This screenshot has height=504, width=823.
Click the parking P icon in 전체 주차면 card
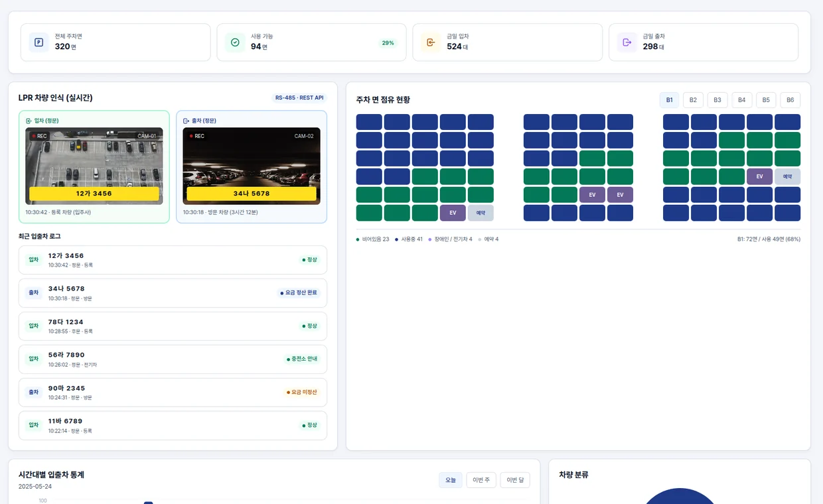point(38,42)
